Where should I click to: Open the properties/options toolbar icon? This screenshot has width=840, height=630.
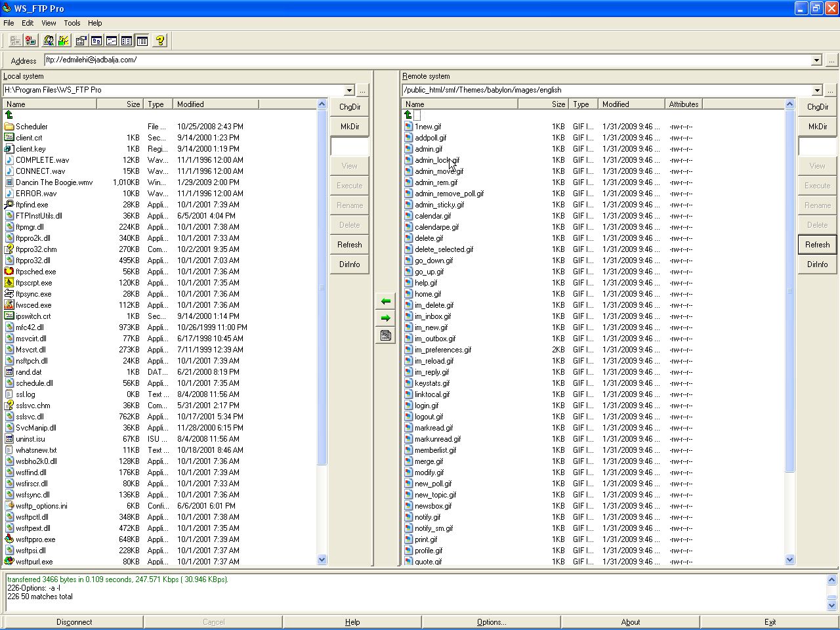pyautogui.click(x=81, y=41)
